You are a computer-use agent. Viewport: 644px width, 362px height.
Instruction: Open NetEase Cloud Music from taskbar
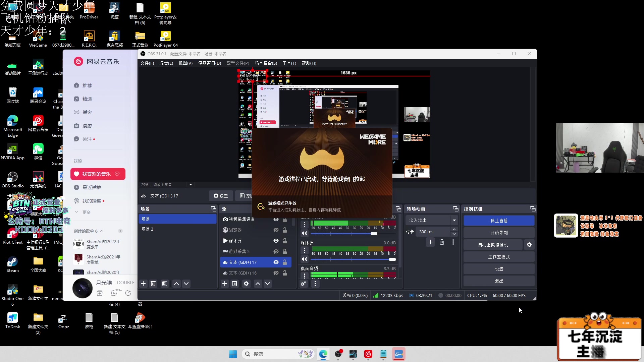point(368,354)
